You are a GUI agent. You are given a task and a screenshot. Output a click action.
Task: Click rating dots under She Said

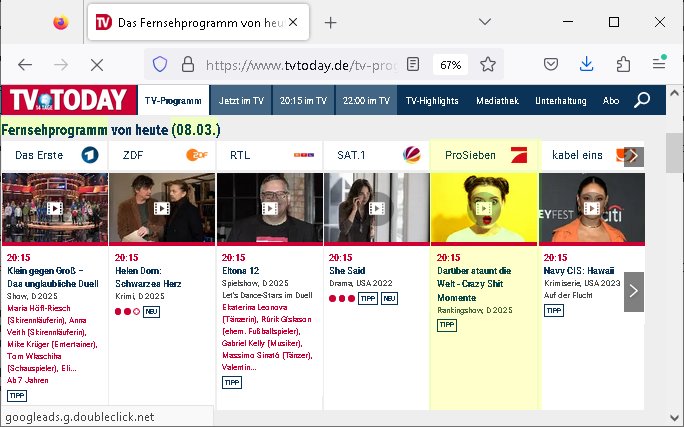[342, 298]
